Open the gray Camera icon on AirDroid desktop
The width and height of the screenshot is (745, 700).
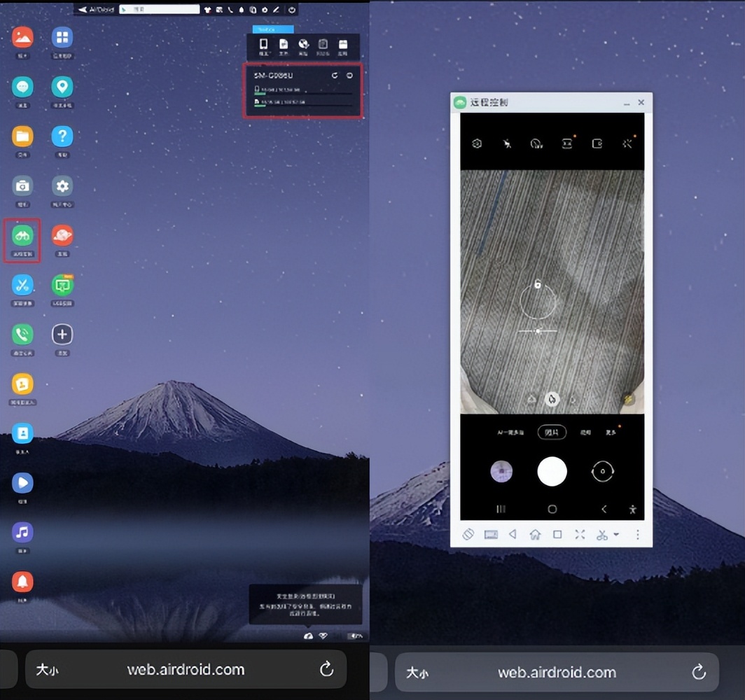tap(22, 186)
